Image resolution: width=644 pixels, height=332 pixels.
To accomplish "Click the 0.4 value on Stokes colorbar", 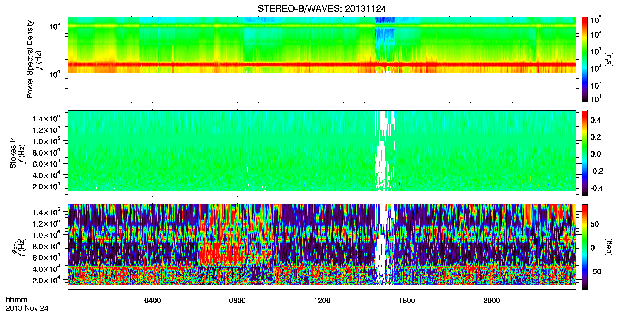I will coord(595,120).
